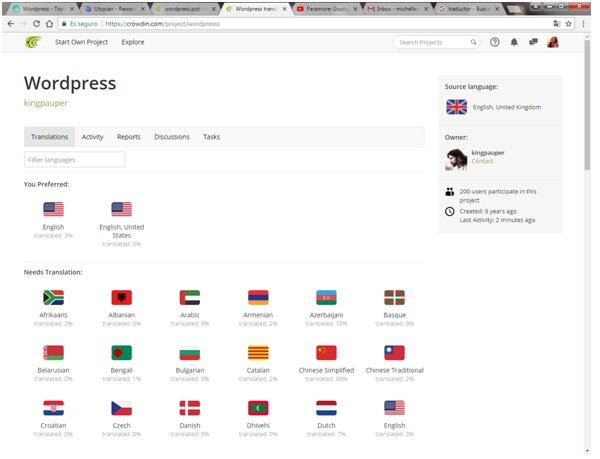Focus the Filter languages field
Image resolution: width=600 pixels, height=459 pixels.
click(75, 160)
